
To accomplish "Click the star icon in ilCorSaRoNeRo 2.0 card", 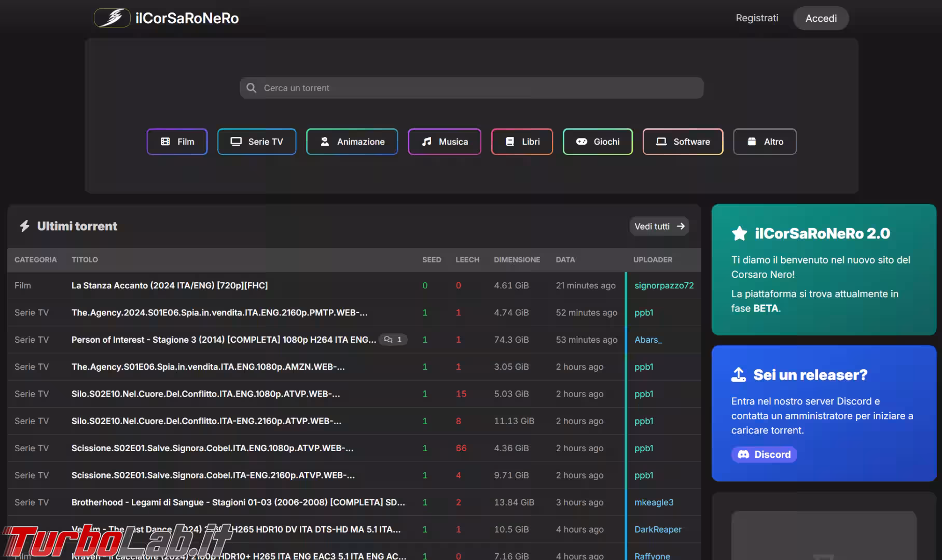I will (739, 233).
